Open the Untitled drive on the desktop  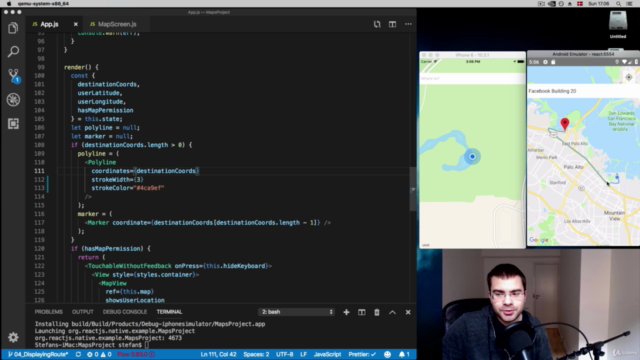[618, 24]
